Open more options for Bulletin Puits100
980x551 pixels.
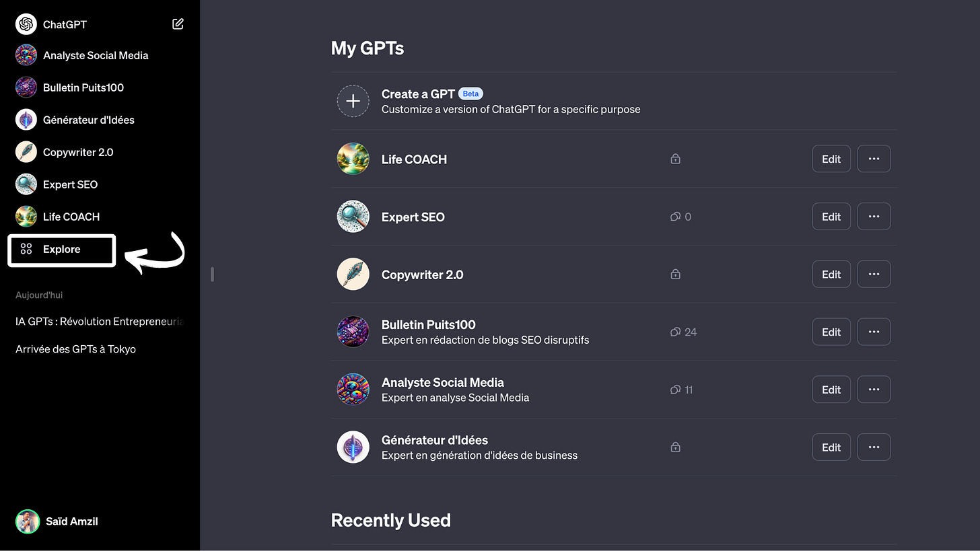click(x=874, y=332)
